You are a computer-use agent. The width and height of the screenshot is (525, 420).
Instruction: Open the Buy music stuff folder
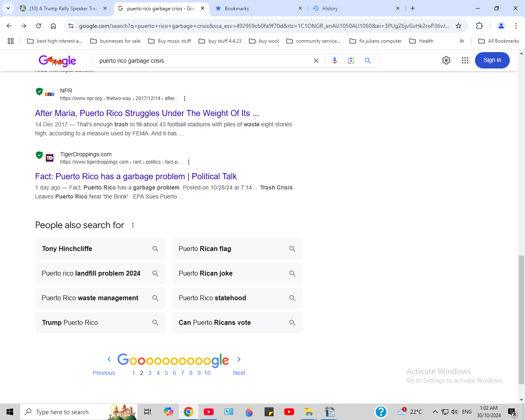[x=170, y=41]
